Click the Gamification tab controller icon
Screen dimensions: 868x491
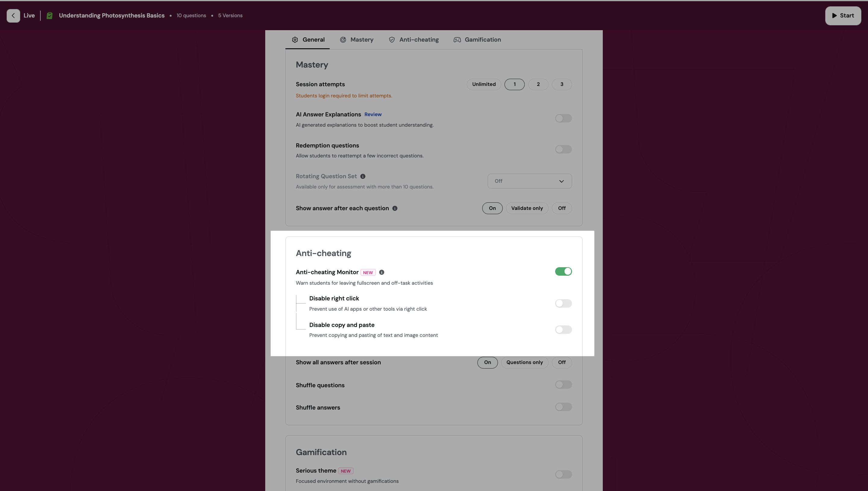[x=457, y=40]
